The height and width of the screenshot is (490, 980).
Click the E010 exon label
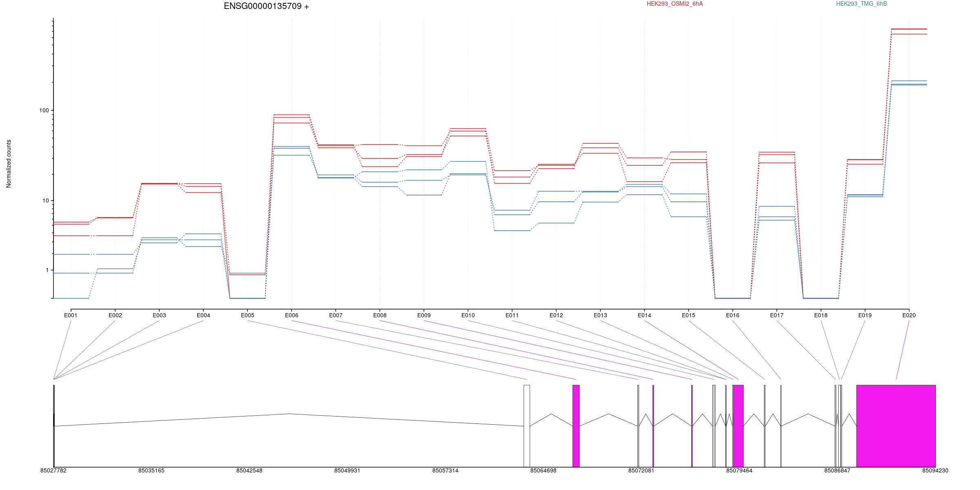[468, 315]
